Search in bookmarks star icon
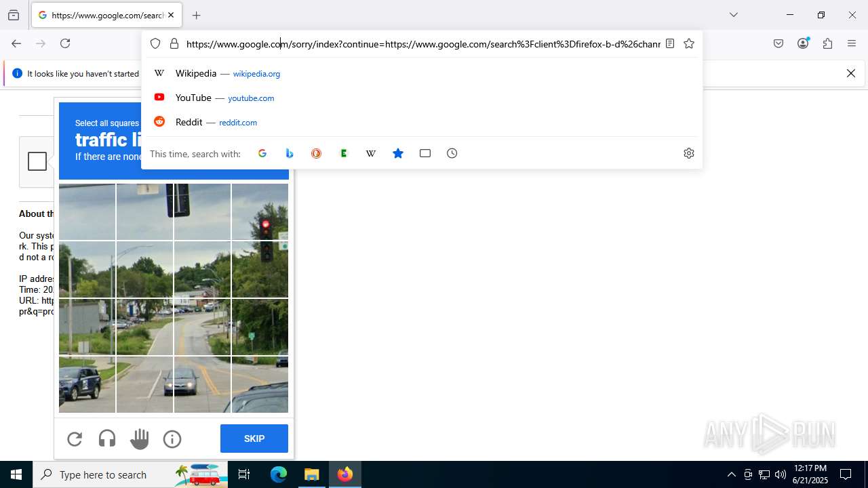The height and width of the screenshot is (488, 868). (x=398, y=153)
